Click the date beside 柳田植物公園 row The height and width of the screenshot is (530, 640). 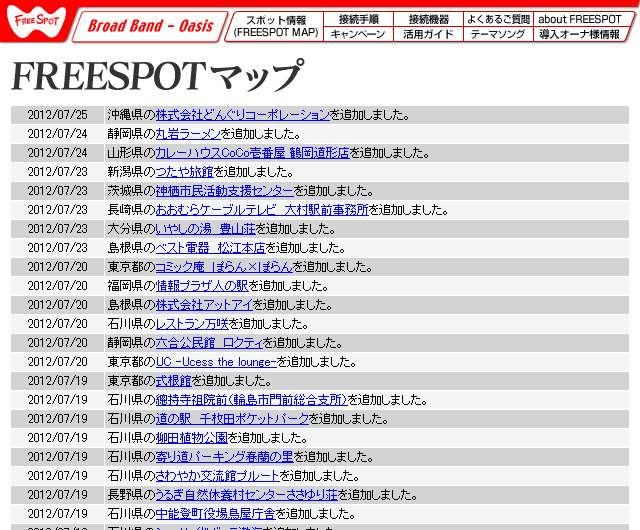(58, 437)
